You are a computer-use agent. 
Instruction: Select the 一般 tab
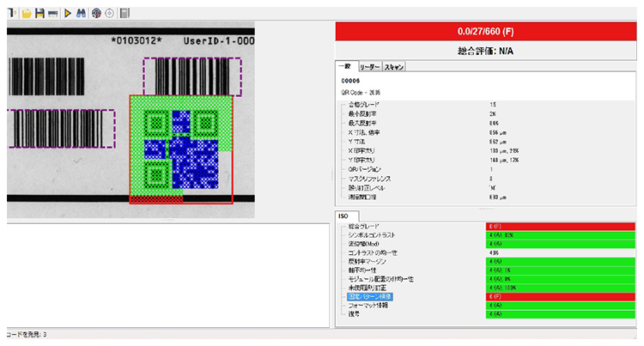[x=344, y=66]
